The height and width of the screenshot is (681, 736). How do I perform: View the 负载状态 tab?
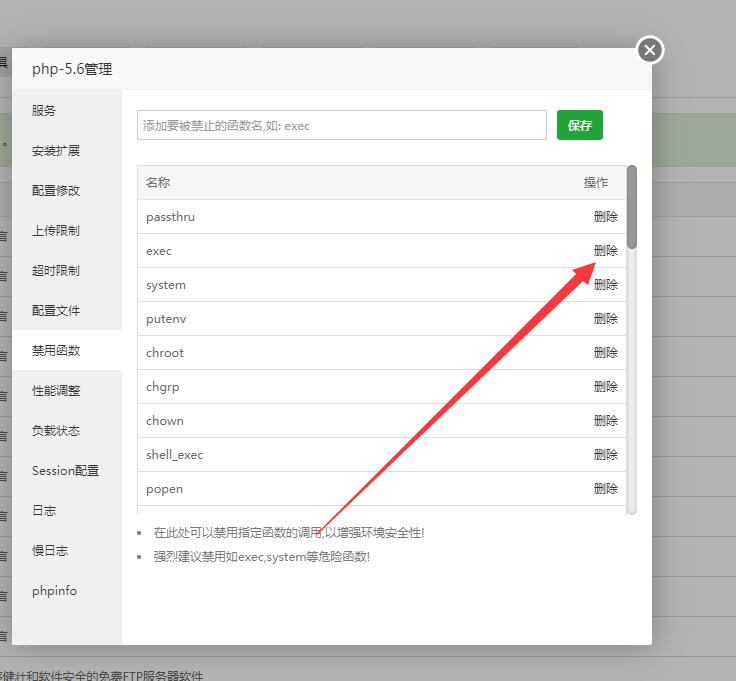(56, 431)
